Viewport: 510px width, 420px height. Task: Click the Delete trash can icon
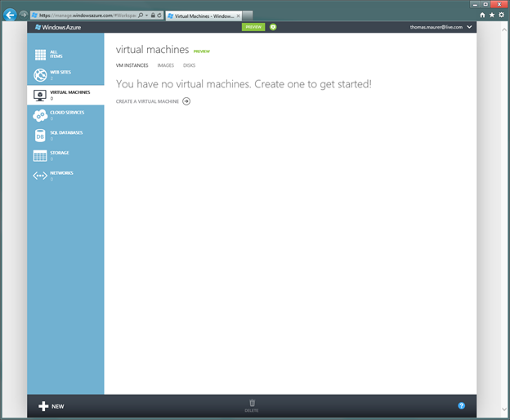pos(252,403)
